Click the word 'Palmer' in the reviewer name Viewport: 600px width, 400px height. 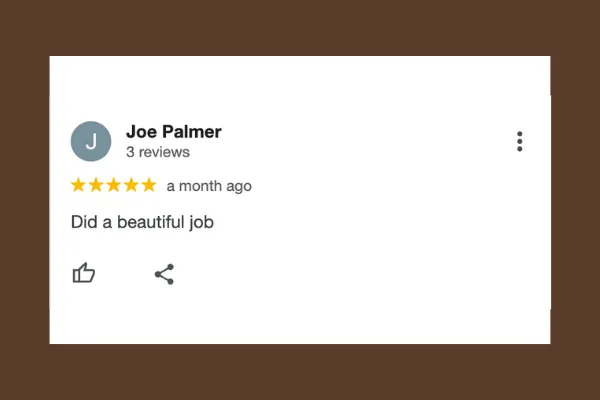(192, 132)
